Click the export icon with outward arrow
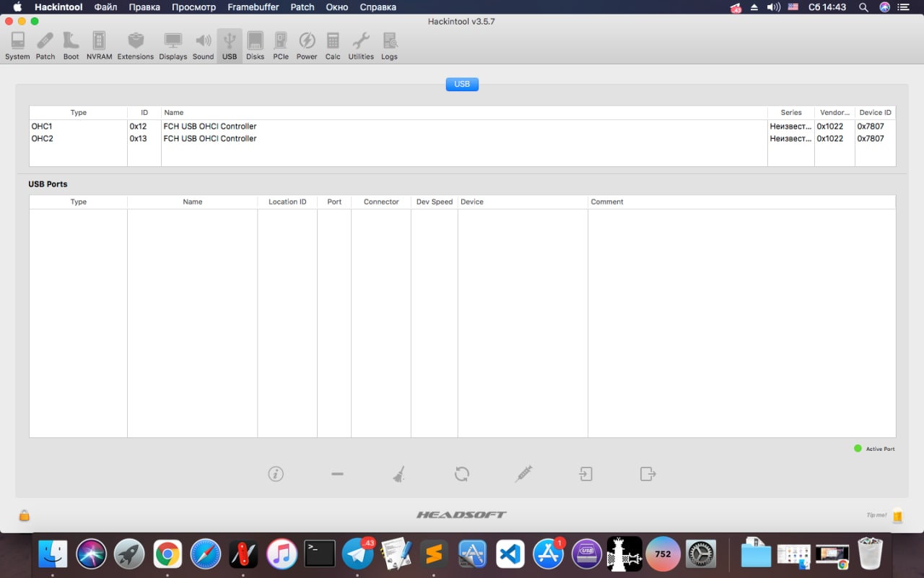924x578 pixels. coord(648,474)
